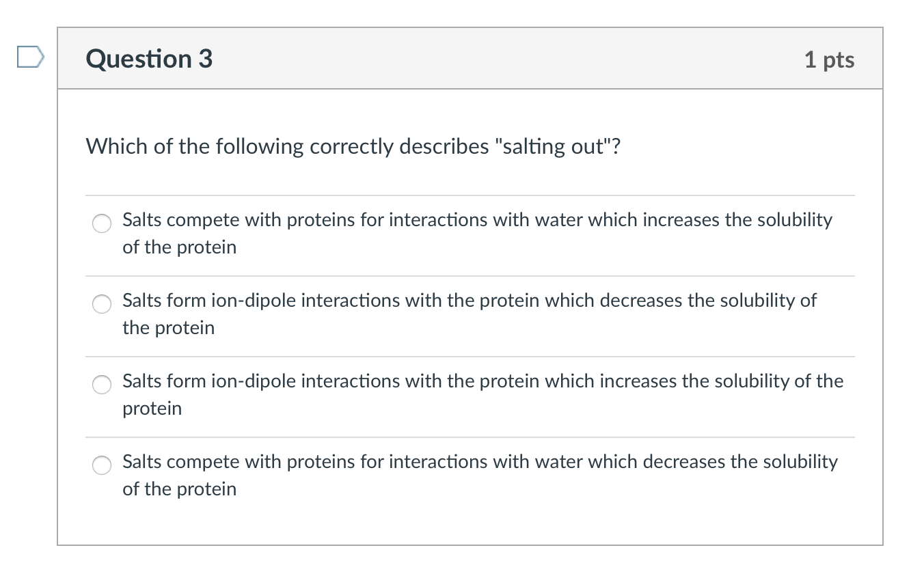Viewport: 924px width, 563px height.
Task: Click last answer text 'compete... decreases the solubility'
Action: pos(480,462)
